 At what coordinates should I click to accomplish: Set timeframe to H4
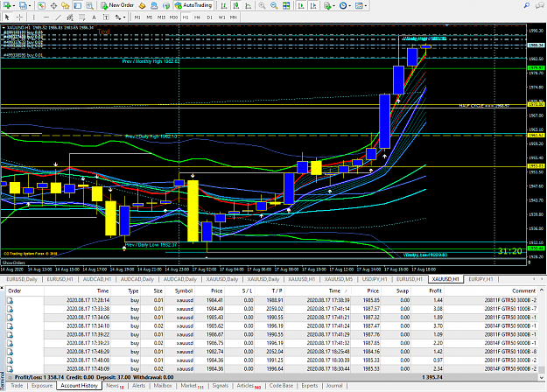tap(198, 17)
